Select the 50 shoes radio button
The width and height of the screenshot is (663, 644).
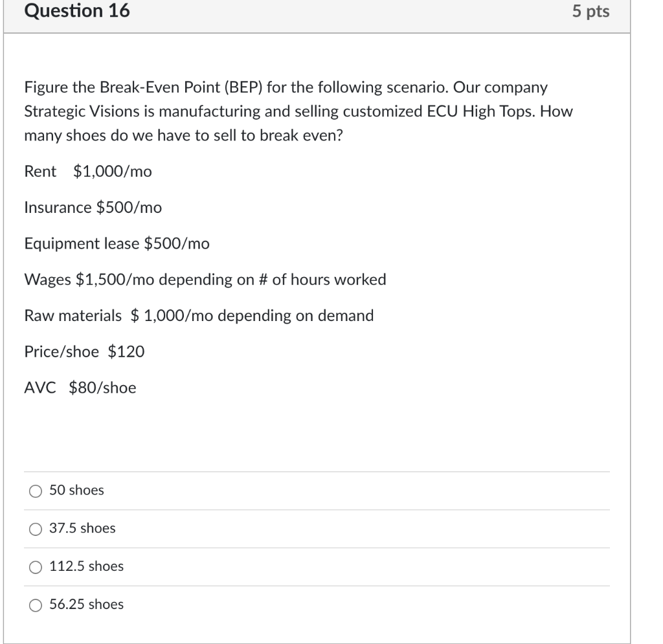pos(34,491)
